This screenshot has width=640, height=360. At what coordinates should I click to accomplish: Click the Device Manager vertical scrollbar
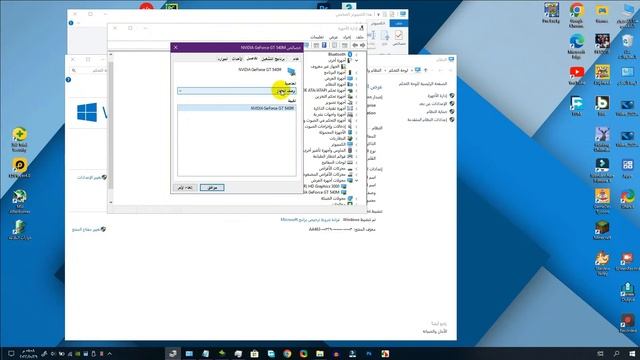[x=110, y=128]
